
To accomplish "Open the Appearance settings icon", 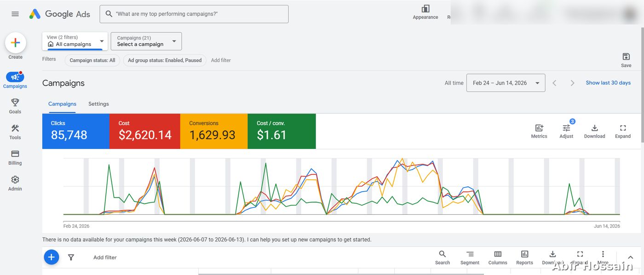I will (x=425, y=12).
